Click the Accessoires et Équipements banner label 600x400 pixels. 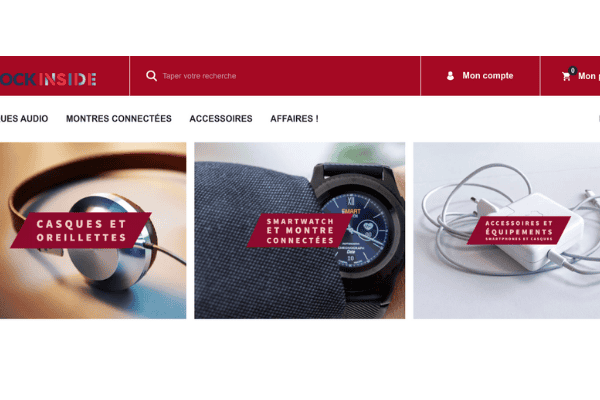point(519,230)
